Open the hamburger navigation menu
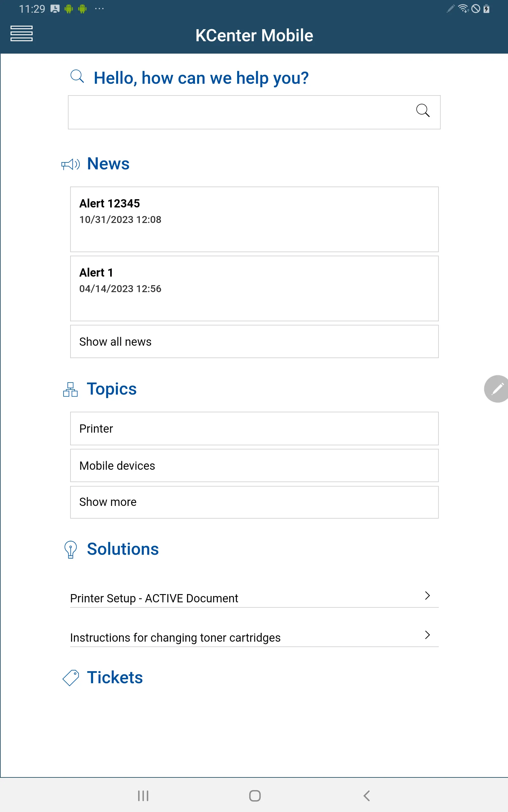 [x=22, y=34]
